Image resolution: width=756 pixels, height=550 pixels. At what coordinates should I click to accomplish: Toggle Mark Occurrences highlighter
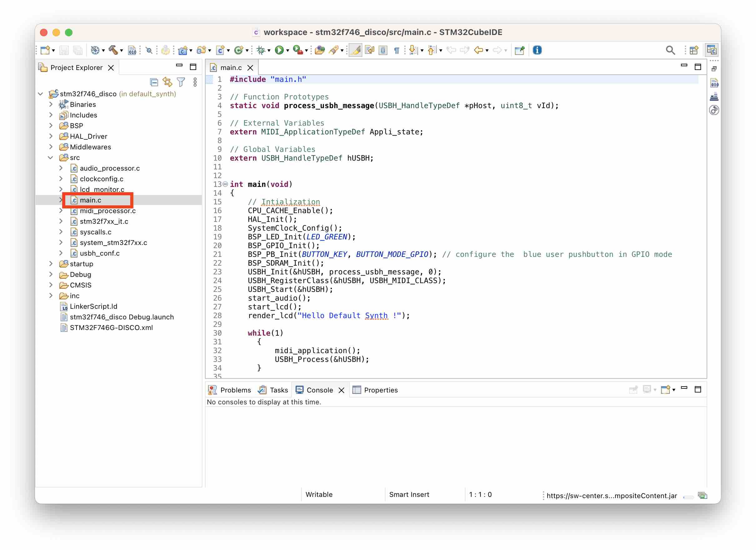click(356, 50)
